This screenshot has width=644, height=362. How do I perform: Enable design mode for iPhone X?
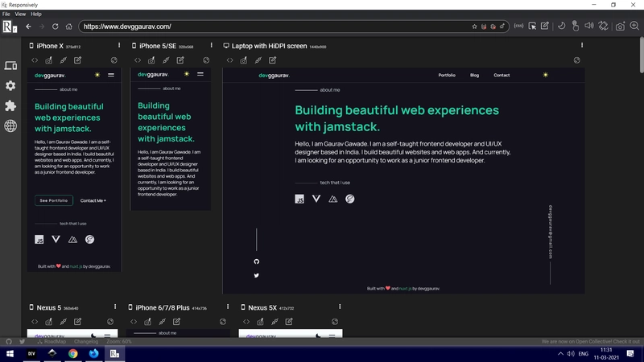click(x=77, y=60)
